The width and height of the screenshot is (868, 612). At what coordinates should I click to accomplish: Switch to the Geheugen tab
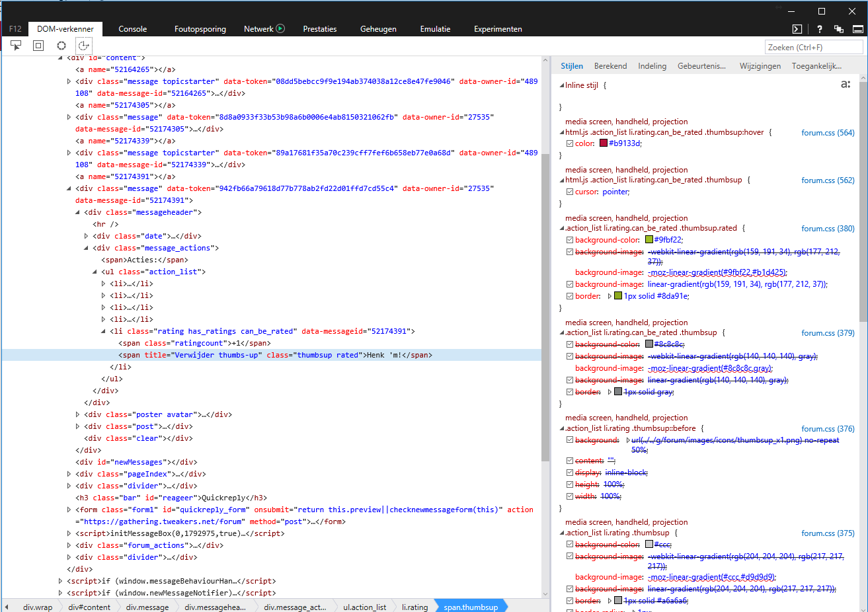coord(379,29)
